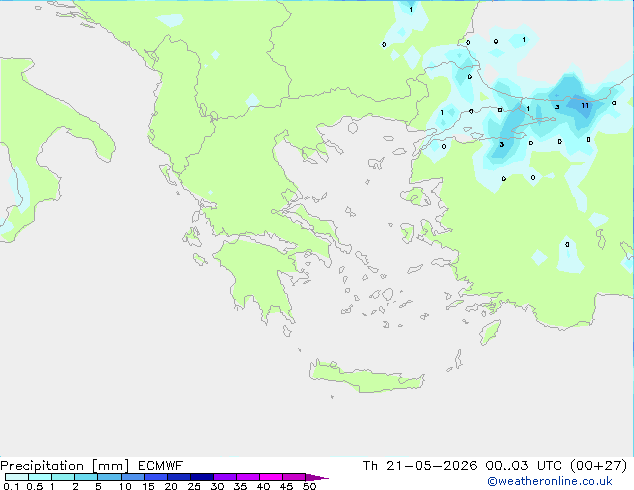The width and height of the screenshot is (634, 490).
Task: Click the 'Th 21-05-2026' date text
Action: [x=420, y=466]
